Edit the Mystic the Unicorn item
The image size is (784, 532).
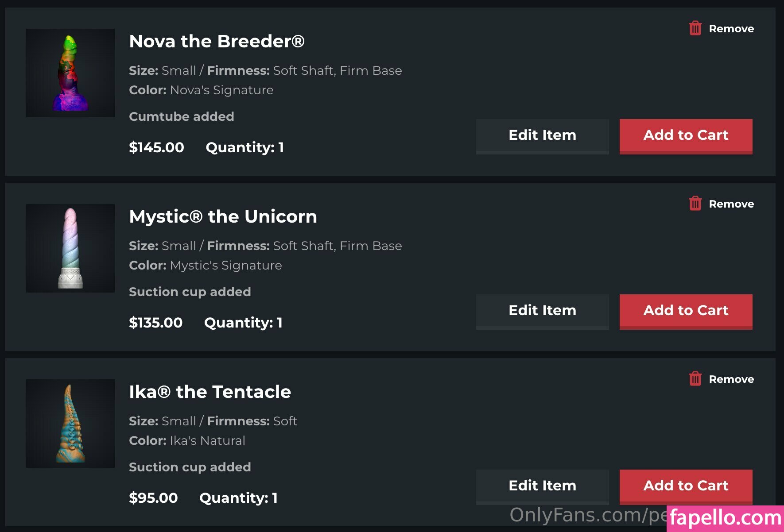542,311
